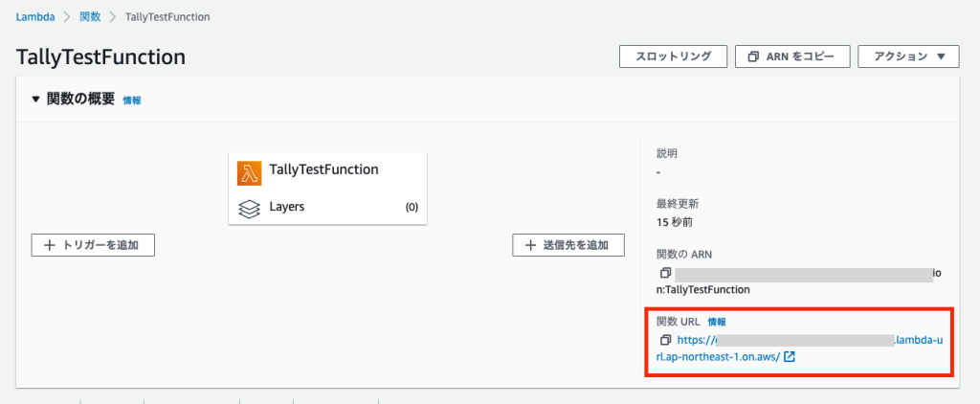980x404 pixels.
Task: Click the ARN をコピー button
Action: 792,56
